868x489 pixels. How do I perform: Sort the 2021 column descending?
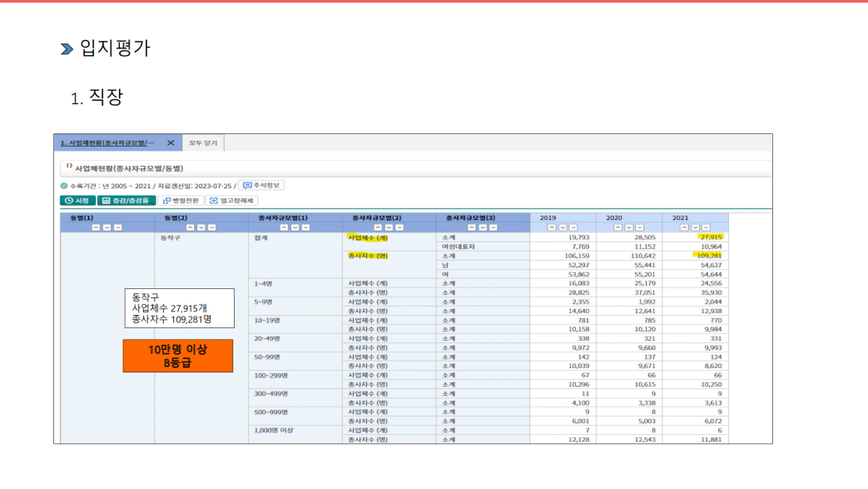coord(695,227)
